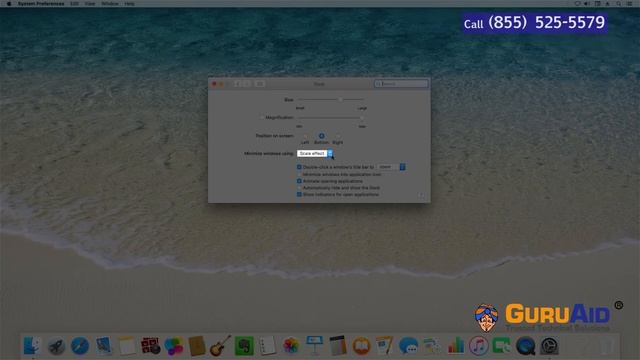
Task: Open System Preferences gear icon in Dock
Action: 549,346
